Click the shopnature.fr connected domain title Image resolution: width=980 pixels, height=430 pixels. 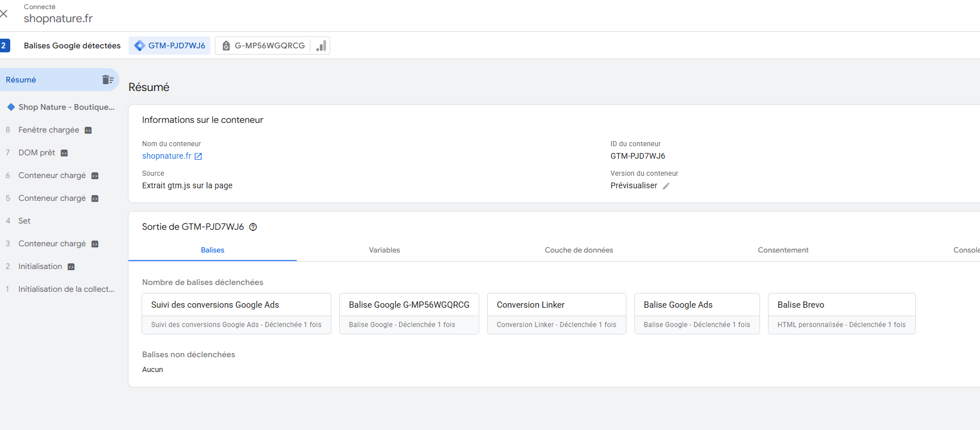58,18
